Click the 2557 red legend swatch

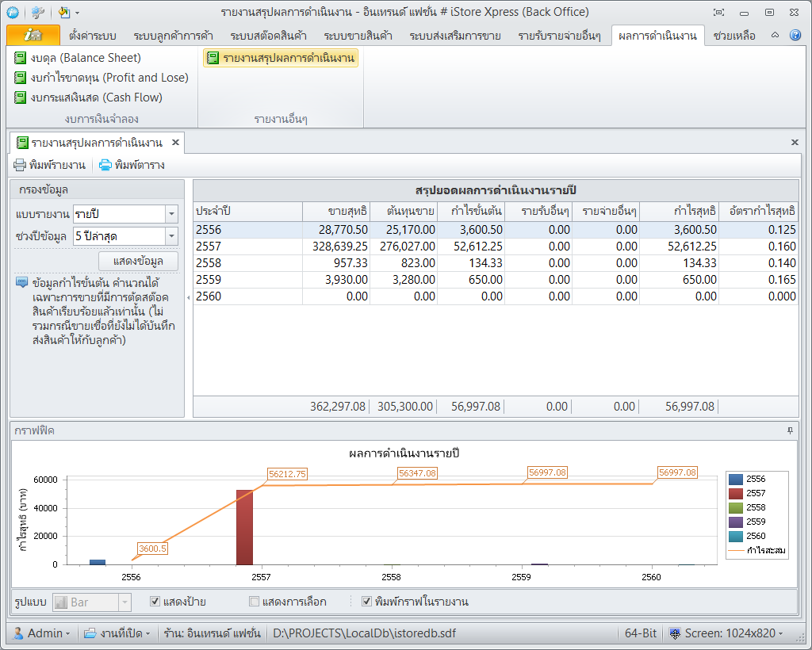735,493
